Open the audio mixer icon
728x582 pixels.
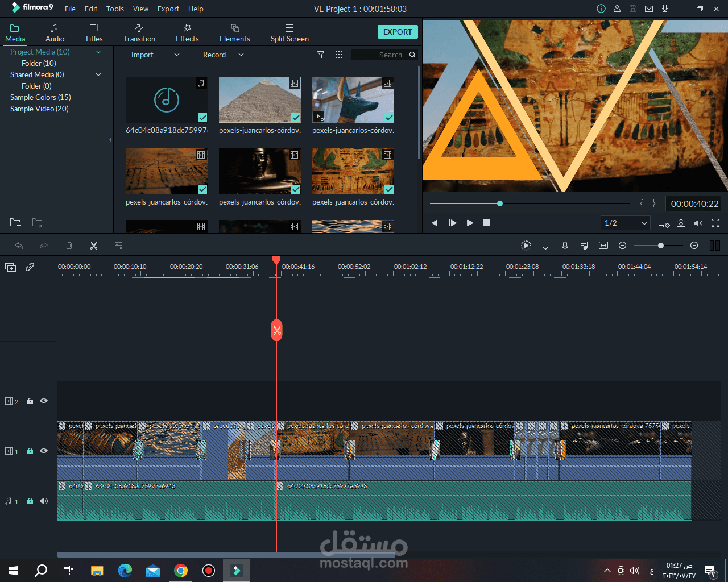(584, 246)
